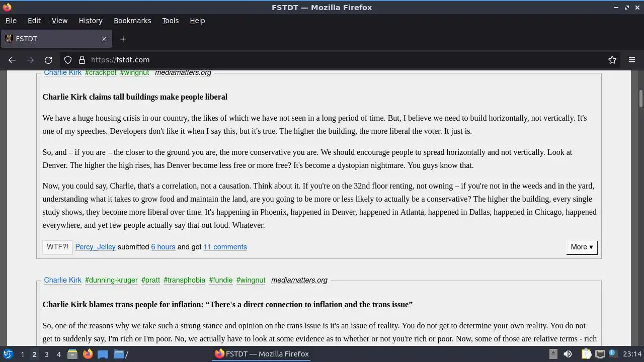Open notification info tray icon
This screenshot has width=644, height=362.
[612, 353]
